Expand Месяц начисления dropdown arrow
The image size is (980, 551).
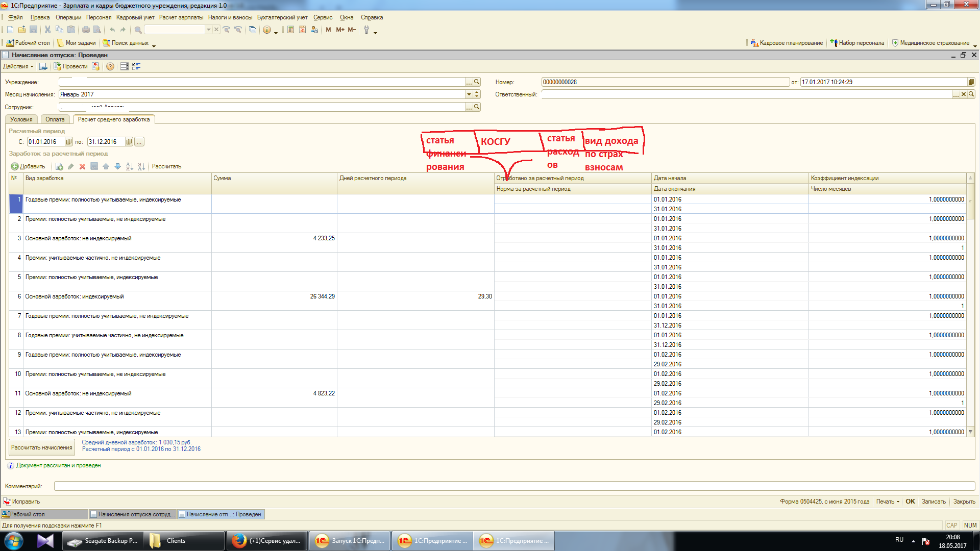469,94
